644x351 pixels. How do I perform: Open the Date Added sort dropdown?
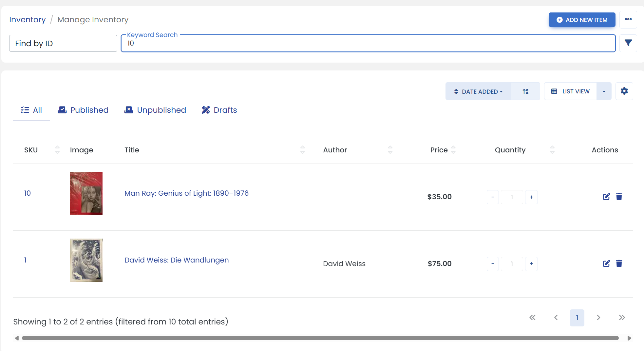478,91
